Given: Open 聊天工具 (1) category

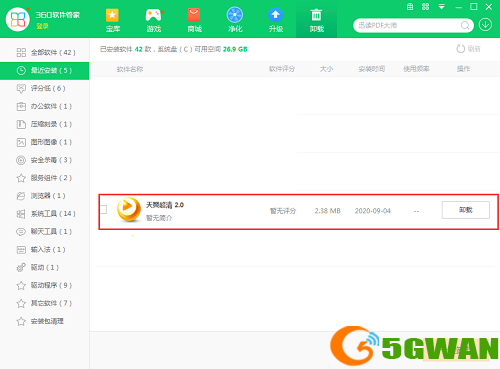Looking at the screenshot, I should [45, 232].
